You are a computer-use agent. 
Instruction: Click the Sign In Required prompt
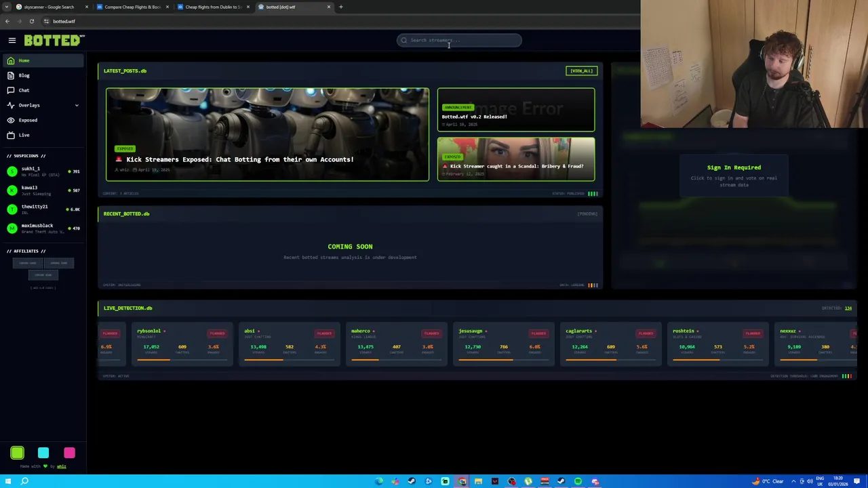[734, 176]
